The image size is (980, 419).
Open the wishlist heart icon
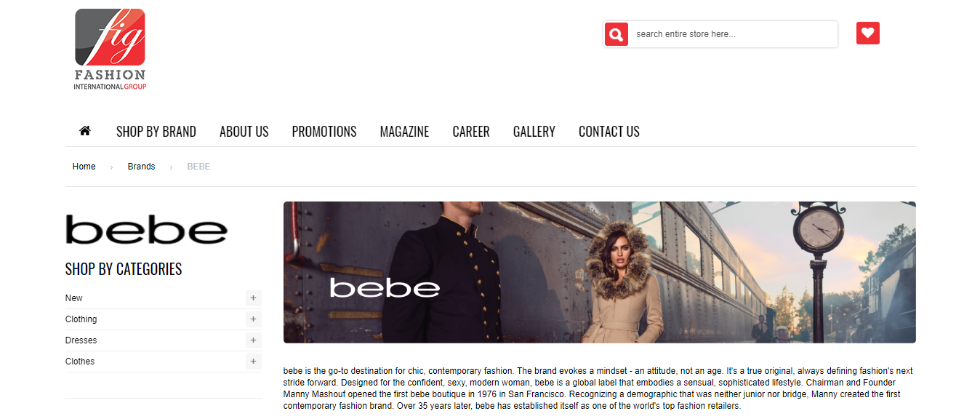[867, 33]
